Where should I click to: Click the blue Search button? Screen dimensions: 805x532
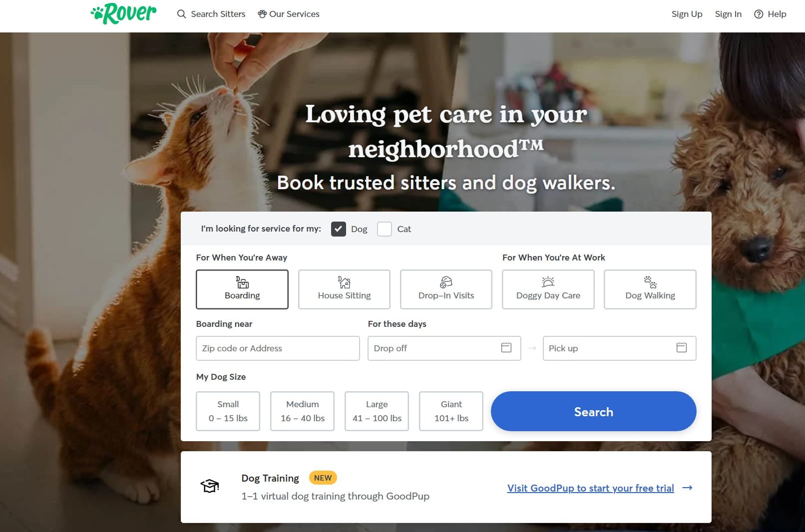point(593,411)
